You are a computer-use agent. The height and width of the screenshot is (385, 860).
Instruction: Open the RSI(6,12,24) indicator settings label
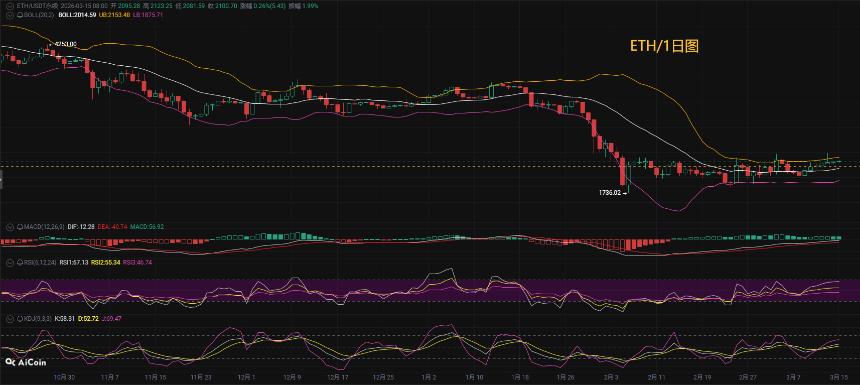point(39,263)
